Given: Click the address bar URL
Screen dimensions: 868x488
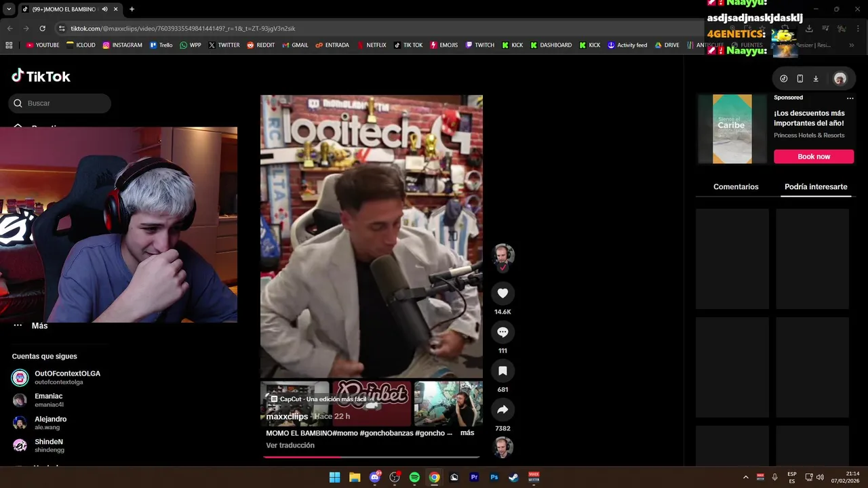Looking at the screenshot, I should 183,28.
